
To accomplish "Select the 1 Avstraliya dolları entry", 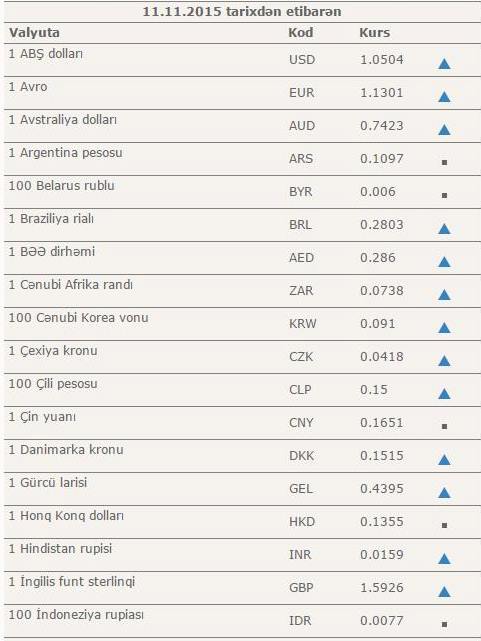I will coord(63,120).
